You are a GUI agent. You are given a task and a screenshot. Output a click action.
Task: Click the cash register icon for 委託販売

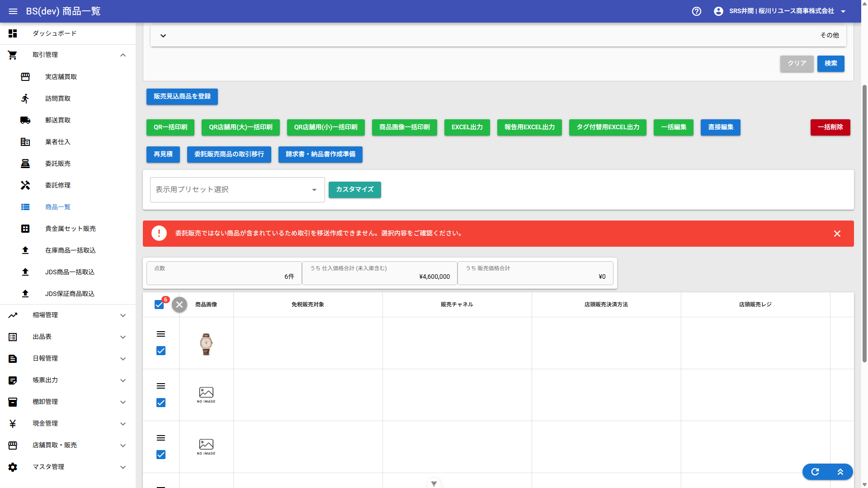[25, 164]
